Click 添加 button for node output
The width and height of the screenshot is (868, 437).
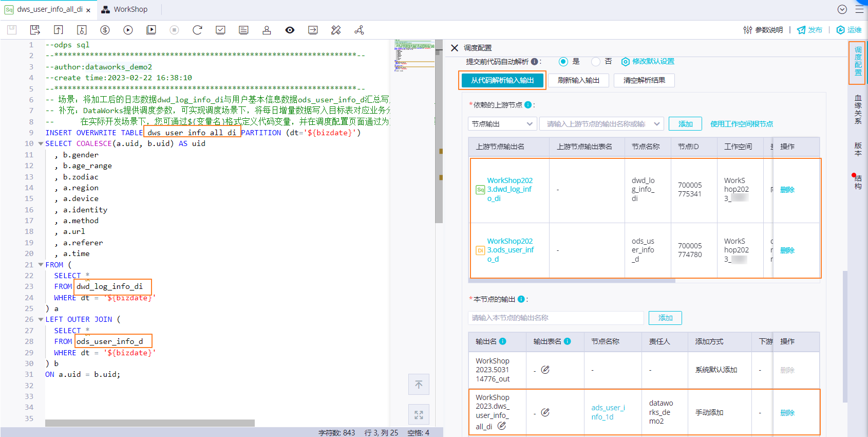[x=665, y=318]
